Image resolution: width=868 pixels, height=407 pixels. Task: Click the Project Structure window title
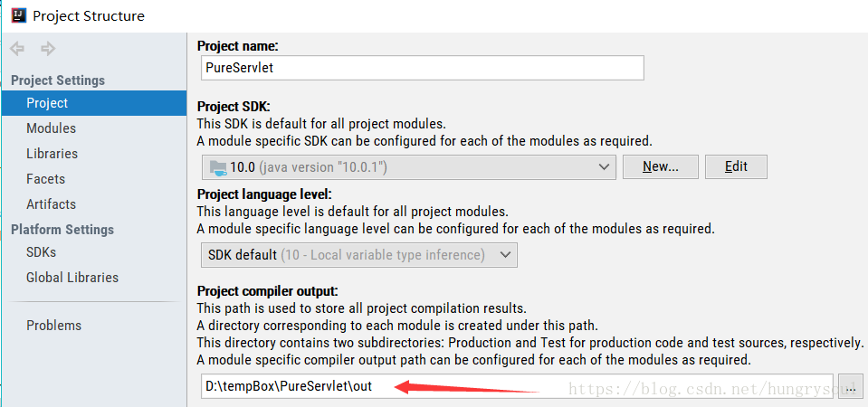click(x=89, y=16)
